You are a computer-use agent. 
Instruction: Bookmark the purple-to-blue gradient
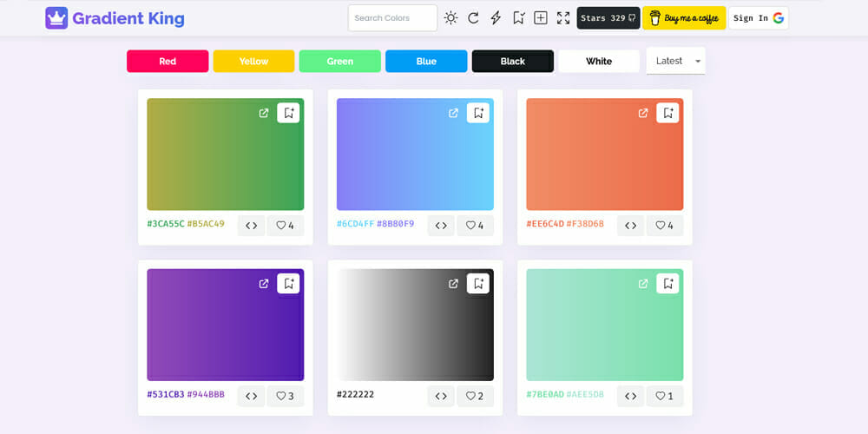[477, 113]
